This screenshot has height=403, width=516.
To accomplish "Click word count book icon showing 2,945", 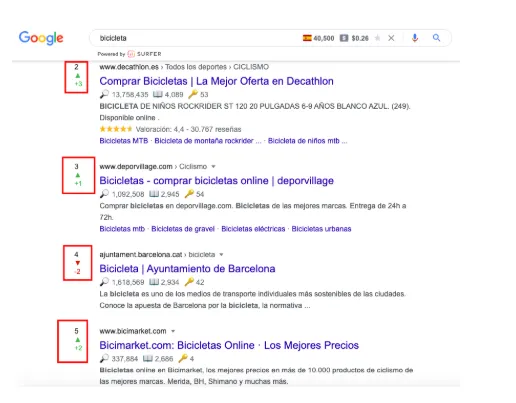I will (x=154, y=194).
